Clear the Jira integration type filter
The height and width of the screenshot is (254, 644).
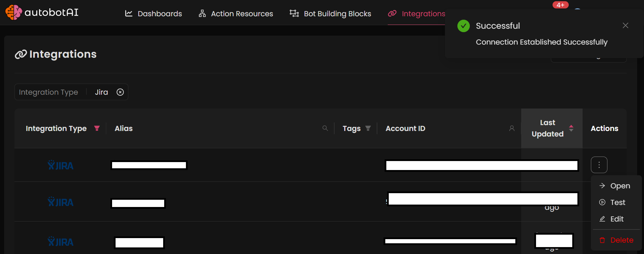[x=120, y=92]
